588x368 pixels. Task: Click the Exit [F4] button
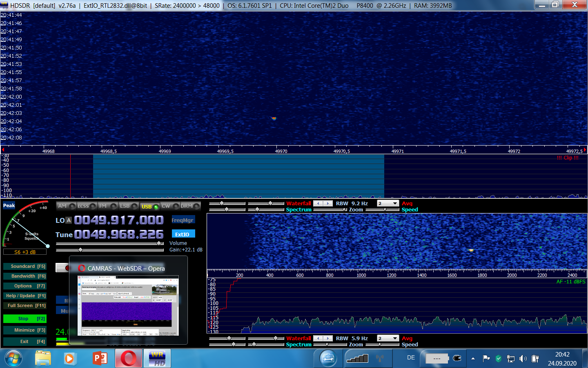pos(24,341)
